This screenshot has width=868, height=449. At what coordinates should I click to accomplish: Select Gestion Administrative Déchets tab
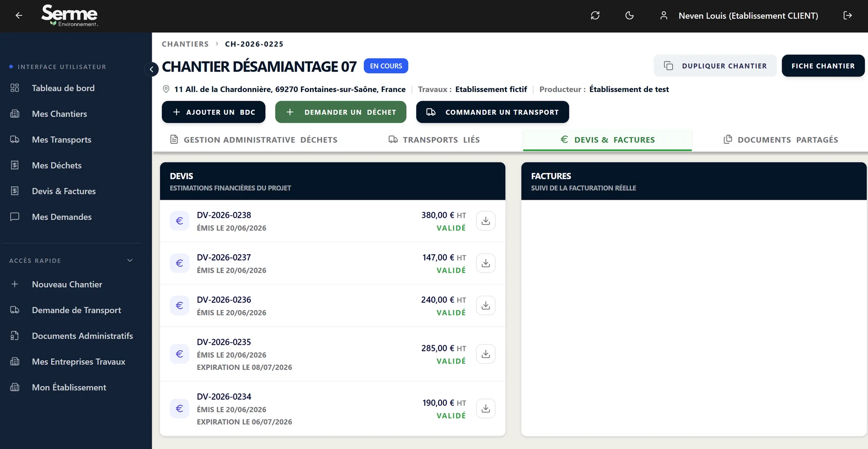point(254,140)
